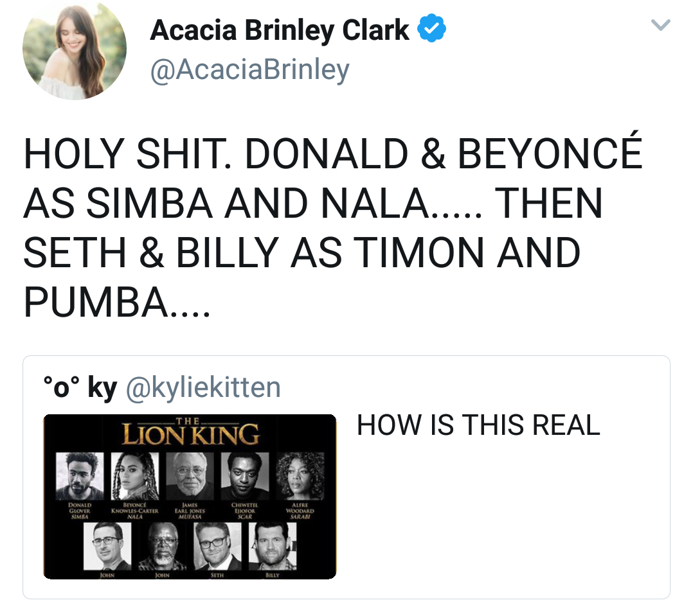
Task: Select photo captioned Donald Glover Simba
Action: tap(80, 476)
